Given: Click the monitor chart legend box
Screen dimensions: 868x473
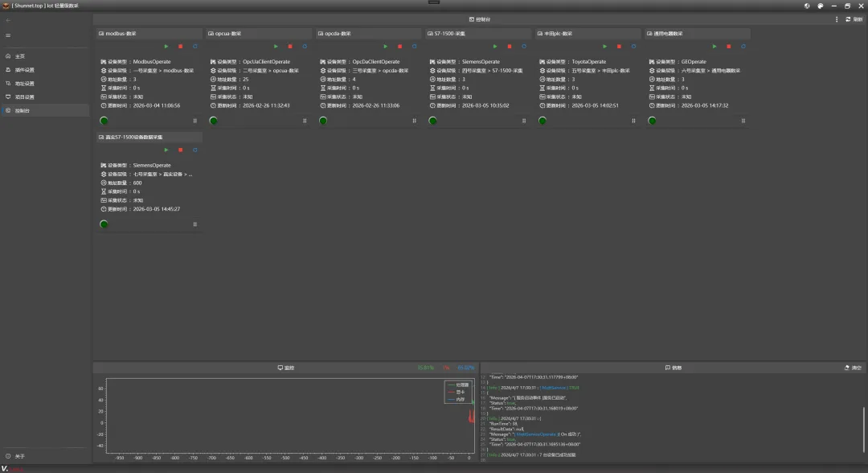Looking at the screenshot, I should [x=457, y=392].
